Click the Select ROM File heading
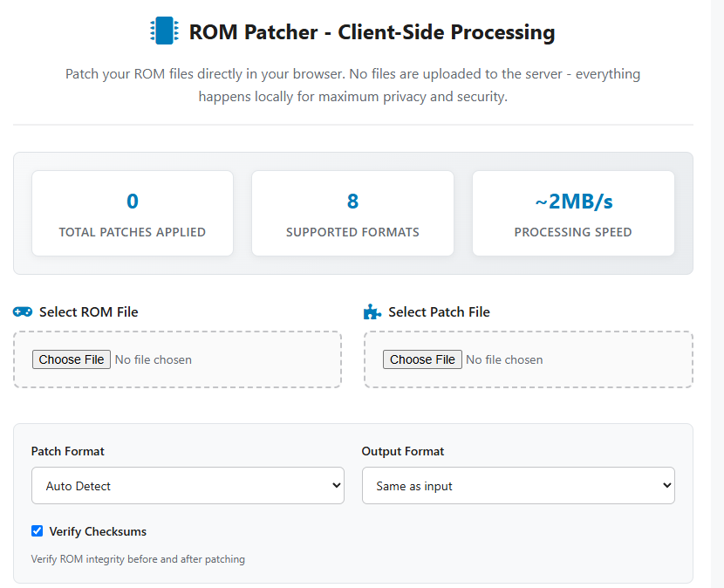The width and height of the screenshot is (724, 588). click(89, 312)
